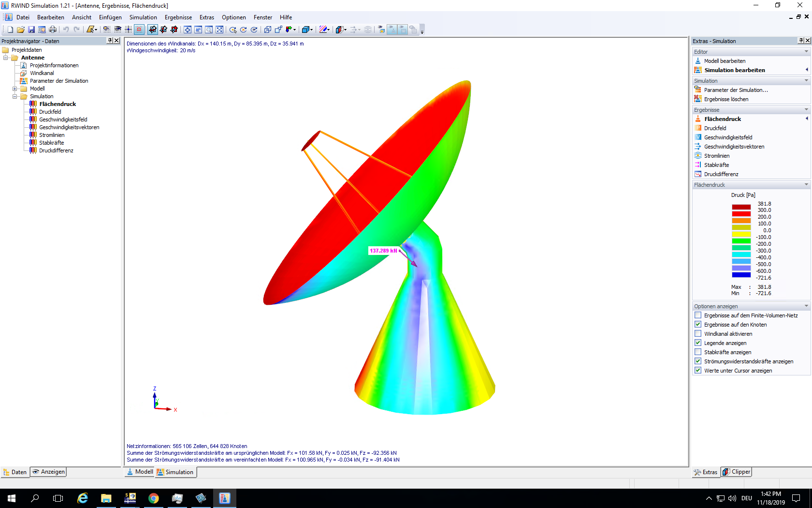Select Stabkräfte in the Ergebnisse list
Screen dimensions: 812x508
[716, 165]
